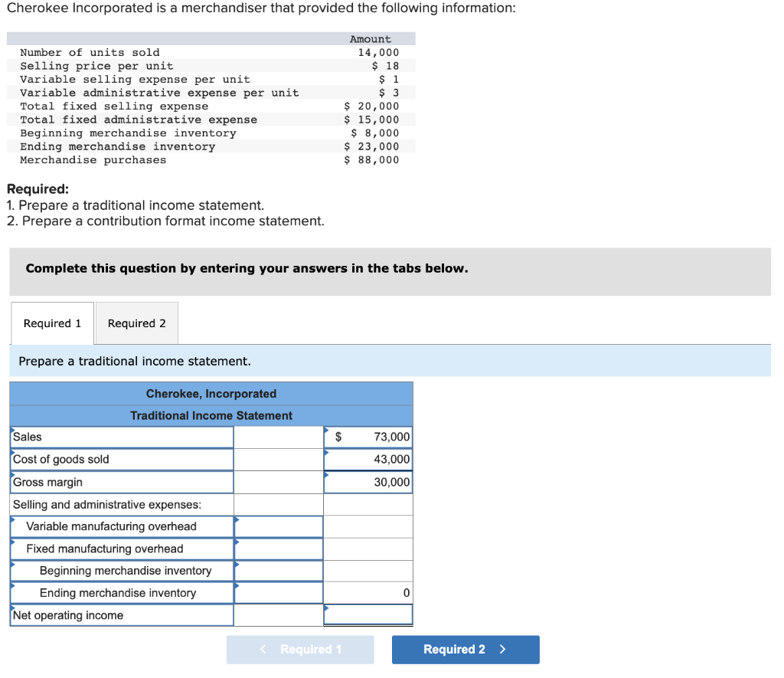The width and height of the screenshot is (784, 678).
Task: Open the Ending merchandise inventory dropdown
Action: click(x=122, y=593)
